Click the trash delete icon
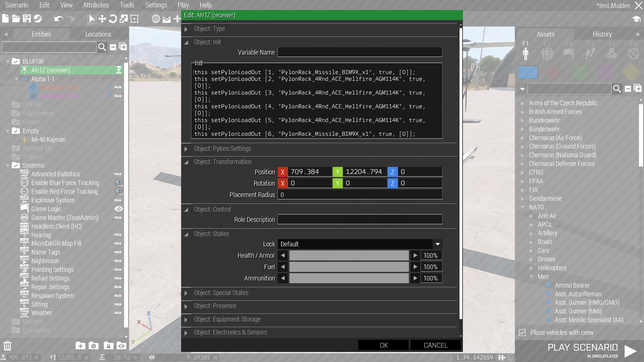This screenshot has width=644, height=362. pyautogui.click(x=7, y=346)
